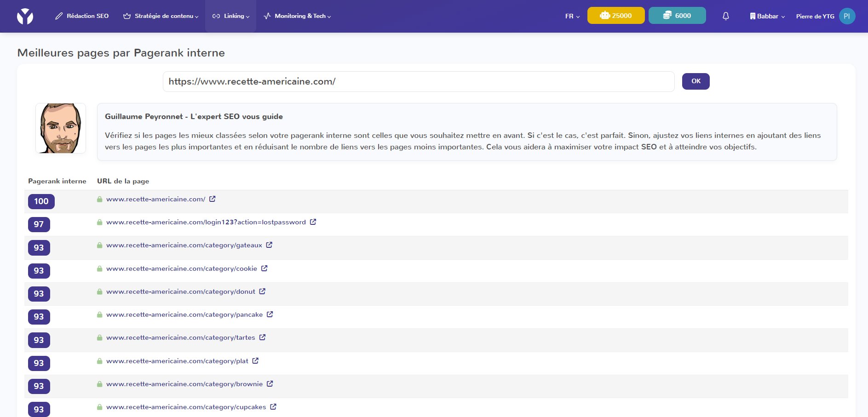This screenshot has height=417, width=868.
Task: Click the green padlock on category/plat row
Action: click(99, 361)
